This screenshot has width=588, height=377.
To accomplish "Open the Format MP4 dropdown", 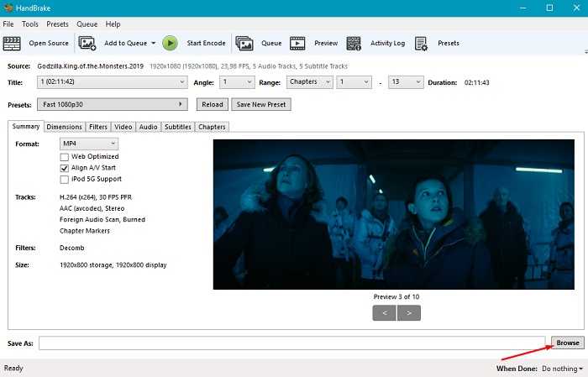I will [x=89, y=144].
